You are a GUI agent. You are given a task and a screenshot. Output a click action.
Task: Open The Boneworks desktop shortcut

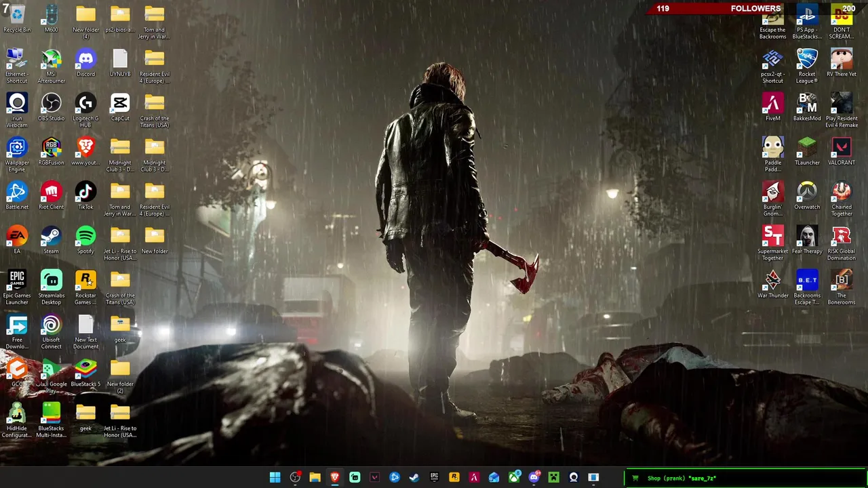pos(842,287)
